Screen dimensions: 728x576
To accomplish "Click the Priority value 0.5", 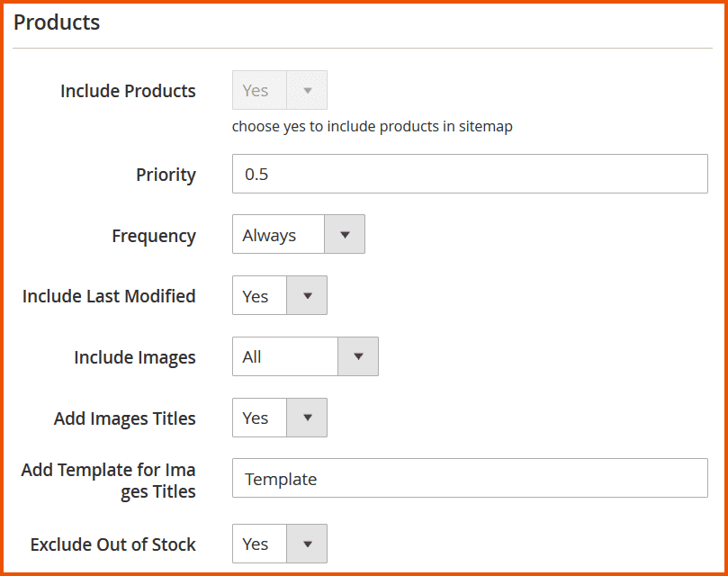I will [256, 174].
